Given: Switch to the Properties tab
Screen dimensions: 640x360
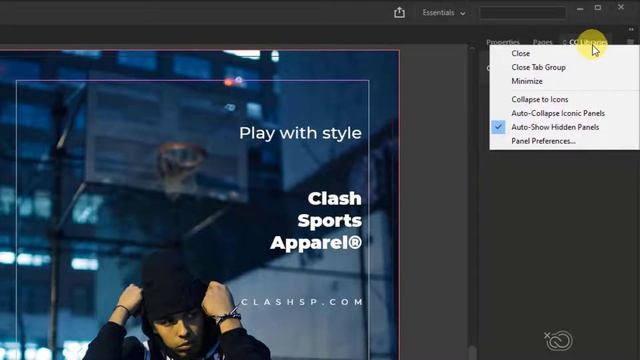Looking at the screenshot, I should [x=502, y=42].
